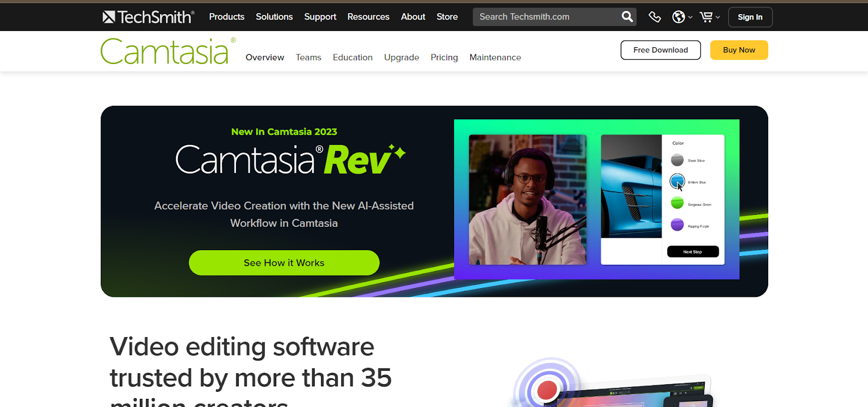The width and height of the screenshot is (868, 407).
Task: Open the Solutions menu
Action: tap(274, 17)
